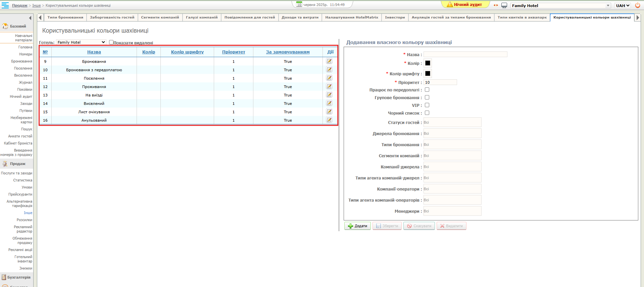Click the red arrows icon beside Нічний аудит

click(x=496, y=5)
